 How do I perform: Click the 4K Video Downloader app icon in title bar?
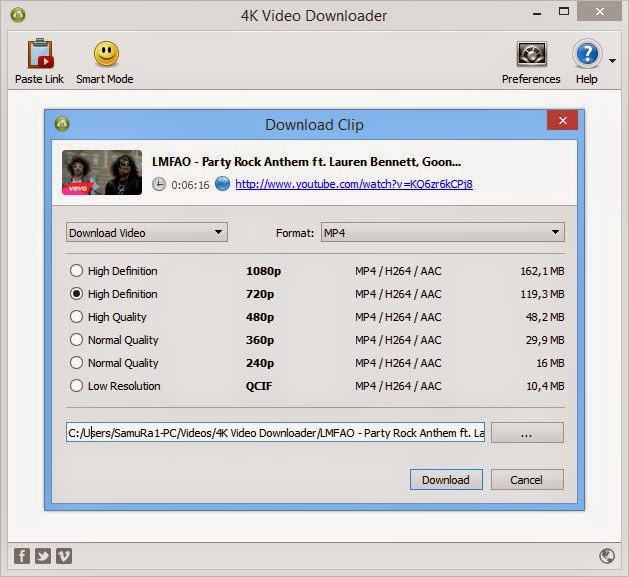click(18, 15)
